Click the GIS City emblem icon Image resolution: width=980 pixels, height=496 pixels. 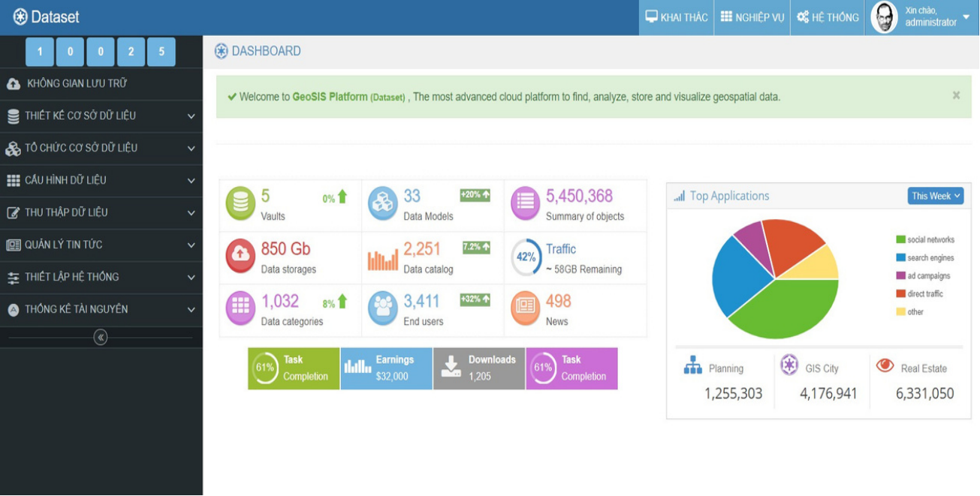(789, 365)
